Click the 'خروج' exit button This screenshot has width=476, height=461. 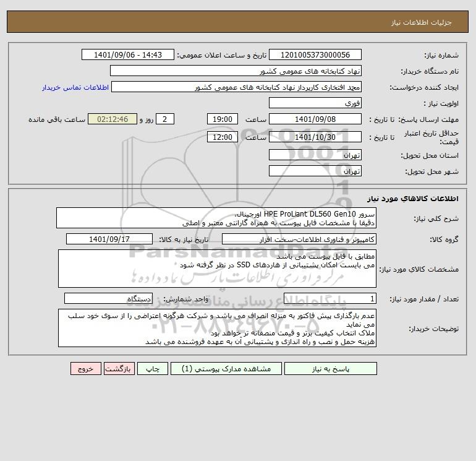coord(85,369)
